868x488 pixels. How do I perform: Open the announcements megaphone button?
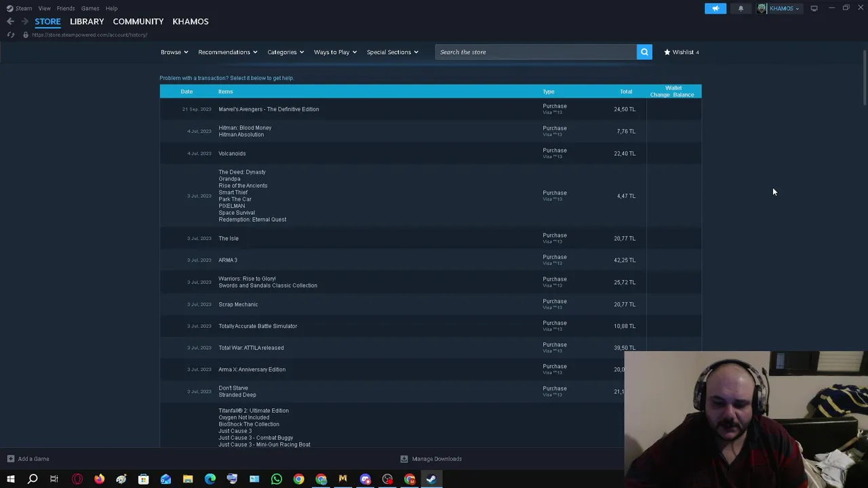pos(715,8)
